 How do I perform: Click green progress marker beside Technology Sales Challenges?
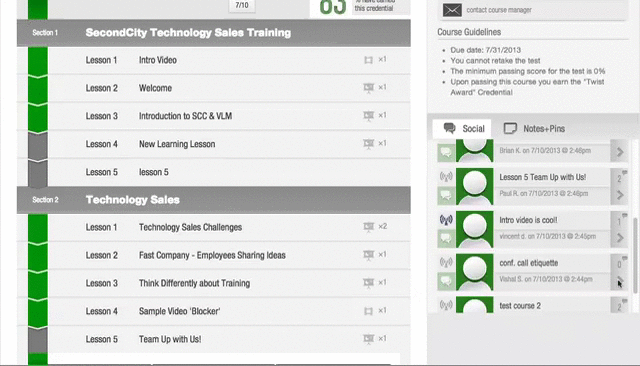pos(38,228)
